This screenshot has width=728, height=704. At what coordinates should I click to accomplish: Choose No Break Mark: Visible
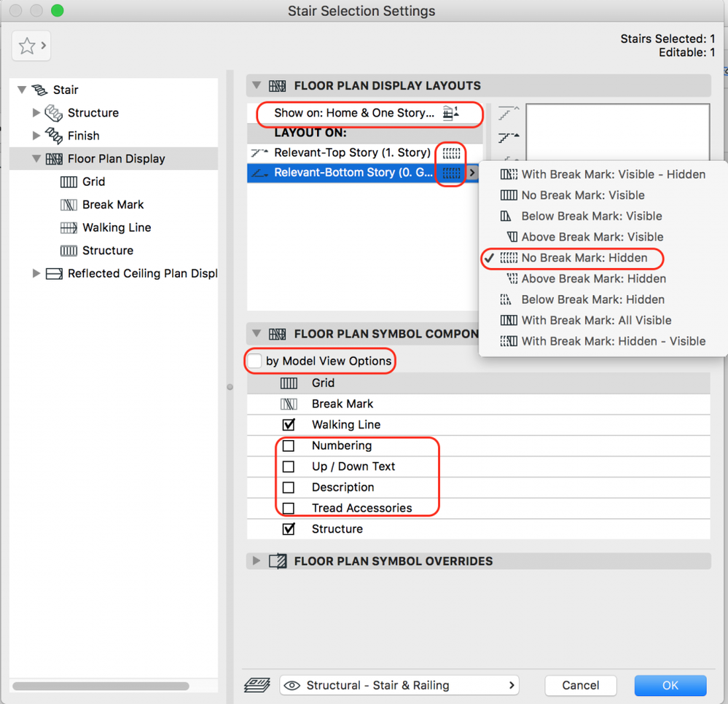click(x=603, y=195)
